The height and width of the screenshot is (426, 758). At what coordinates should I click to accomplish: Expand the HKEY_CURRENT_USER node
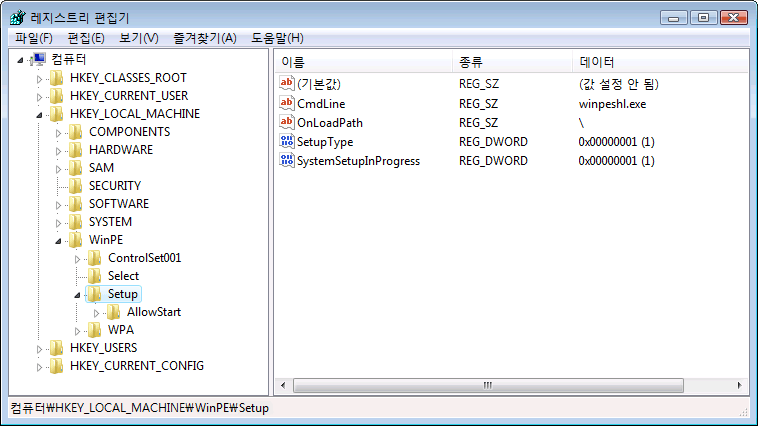point(39,97)
